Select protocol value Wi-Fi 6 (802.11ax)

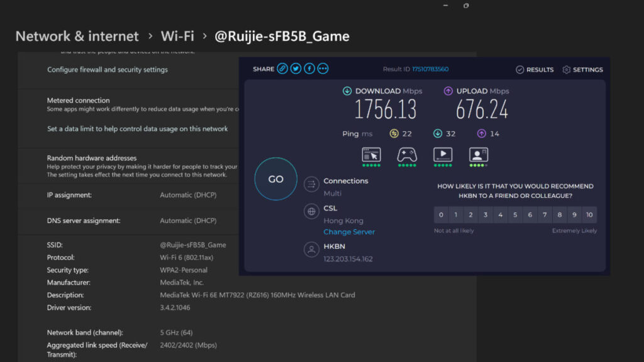186,258
